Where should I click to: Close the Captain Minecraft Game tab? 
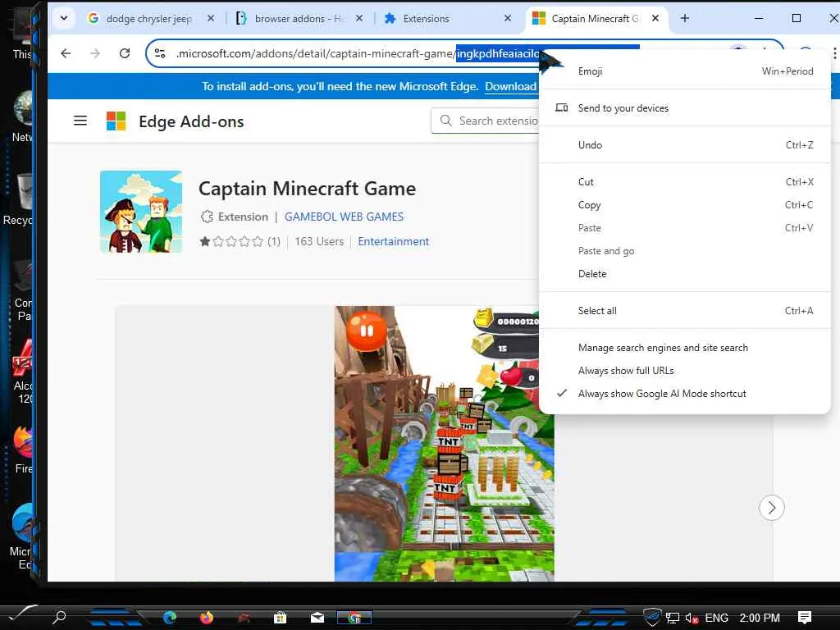click(x=655, y=18)
